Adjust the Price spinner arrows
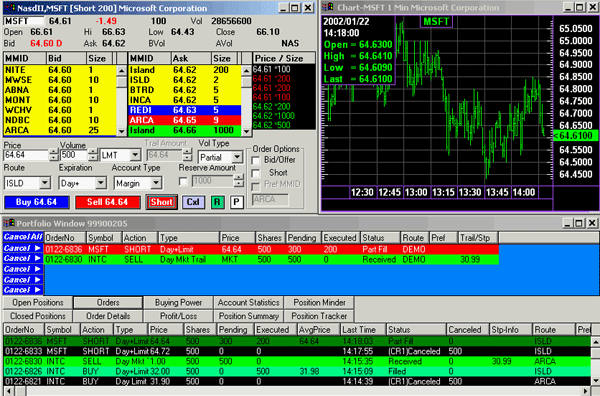Image resolution: width=600 pixels, height=396 pixels. 54,155
